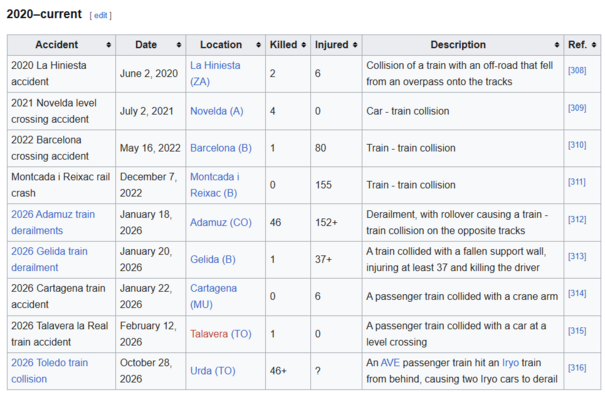Viewport: 605px width, 400px height.
Task: Open Cartagena (MU) location link
Action: 213,296
